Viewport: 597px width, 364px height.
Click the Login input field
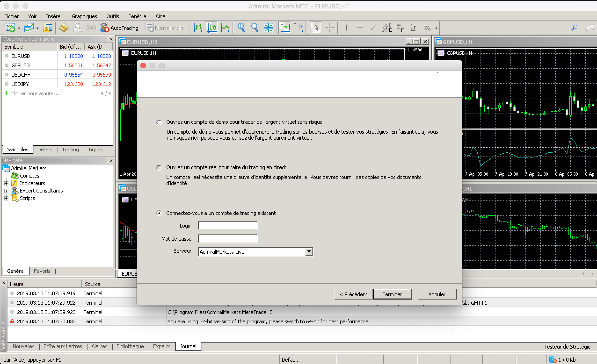[x=228, y=225]
